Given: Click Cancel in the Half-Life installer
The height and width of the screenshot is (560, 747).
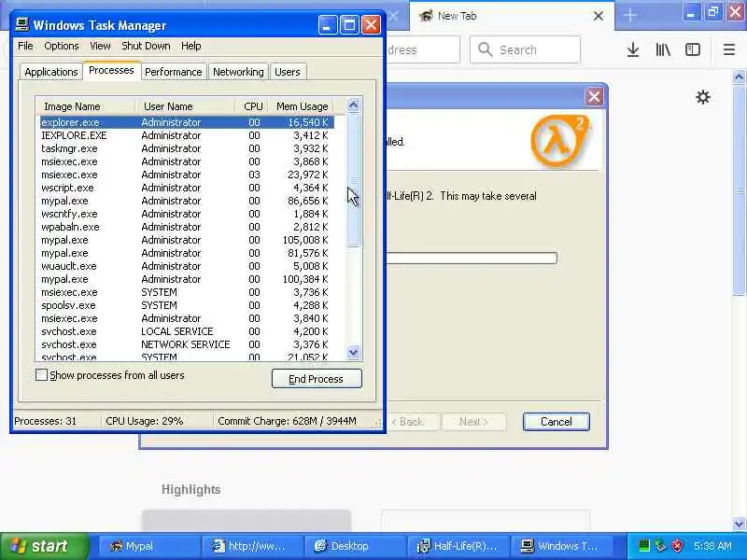Looking at the screenshot, I should pyautogui.click(x=556, y=422).
